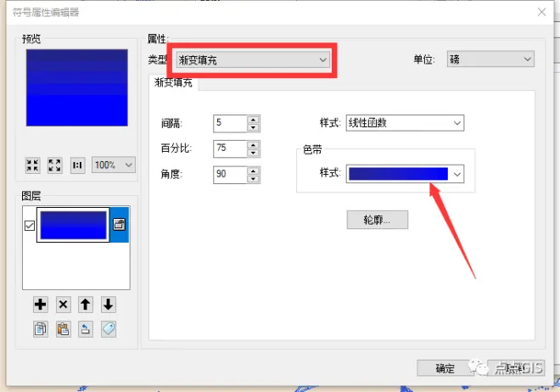Open the 单位 units dropdown
560x392 pixels.
pos(490,59)
